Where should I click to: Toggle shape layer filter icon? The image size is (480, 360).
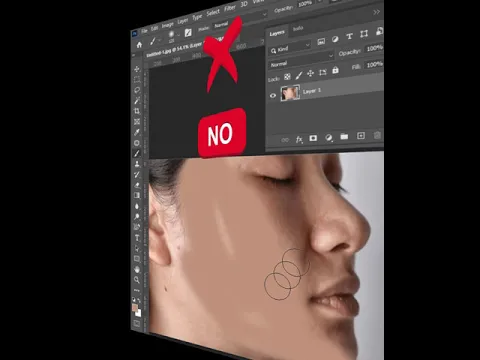click(x=364, y=34)
